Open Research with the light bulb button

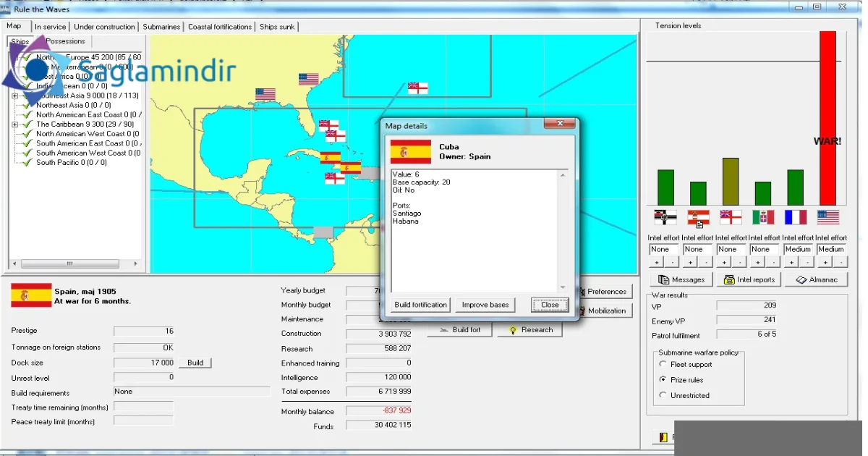pyautogui.click(x=530, y=330)
